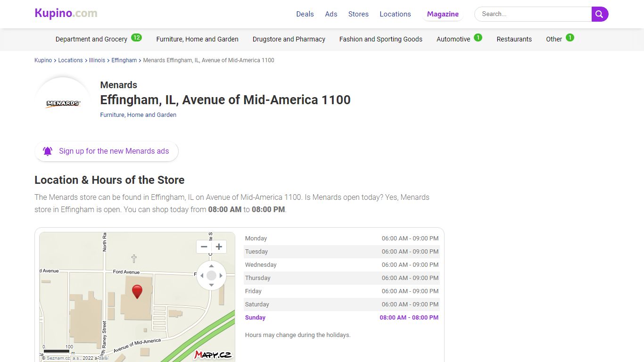Click the Wednesday hours row
This screenshot has width=644, height=362.
pos(342,265)
